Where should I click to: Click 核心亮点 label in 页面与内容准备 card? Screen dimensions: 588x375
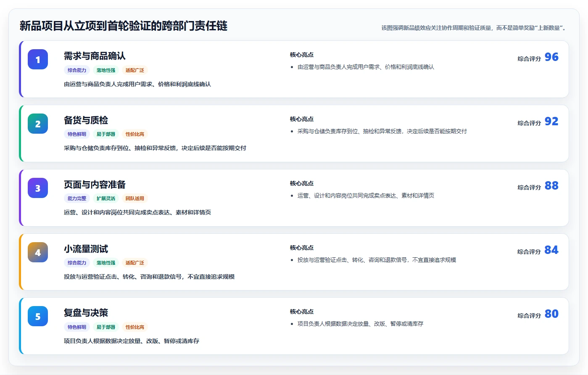point(302,183)
